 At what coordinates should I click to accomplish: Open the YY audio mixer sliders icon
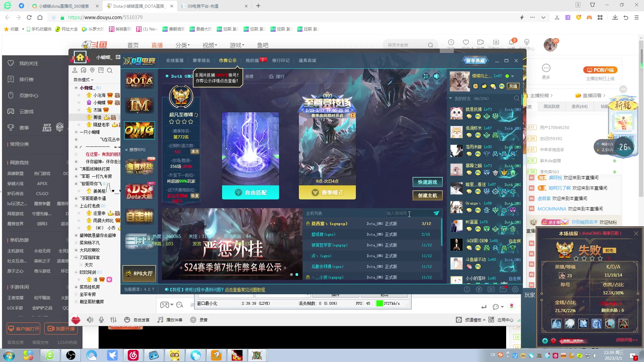(113, 320)
